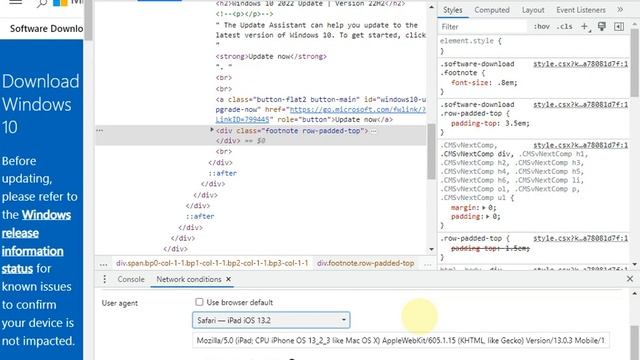Click the h2 Windows 10 2022 Update node

tap(310, 3)
